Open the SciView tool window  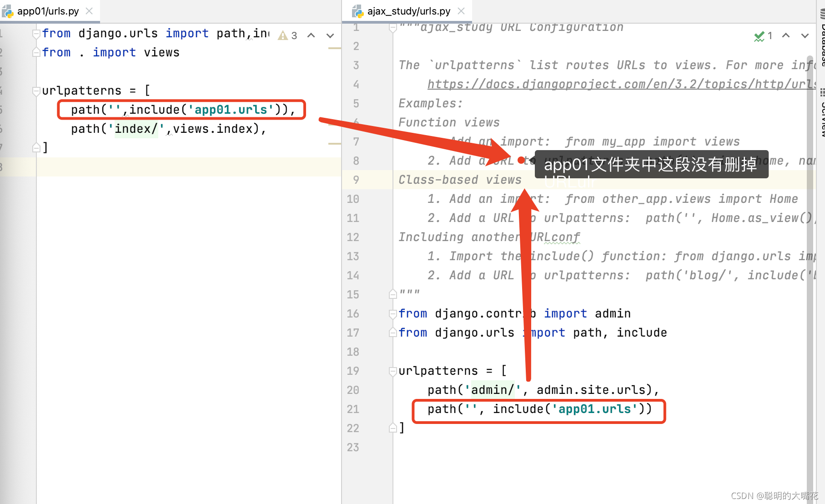tap(822, 114)
